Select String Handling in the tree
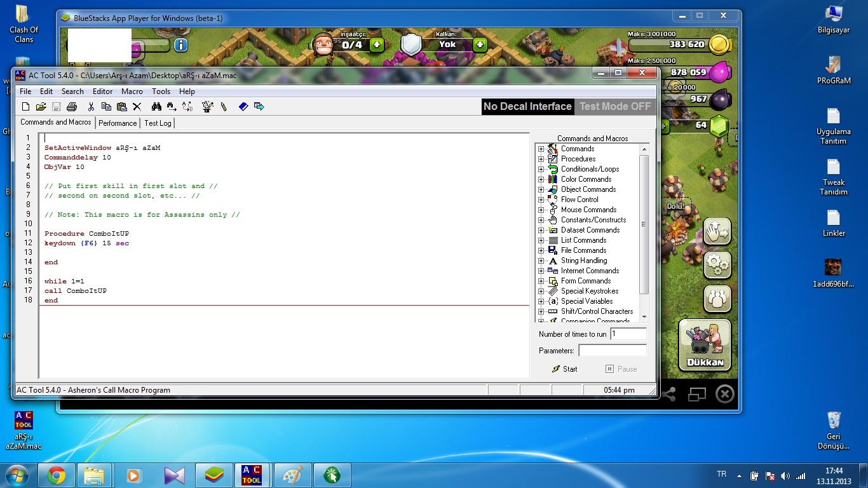868x488 pixels. [x=584, y=261]
